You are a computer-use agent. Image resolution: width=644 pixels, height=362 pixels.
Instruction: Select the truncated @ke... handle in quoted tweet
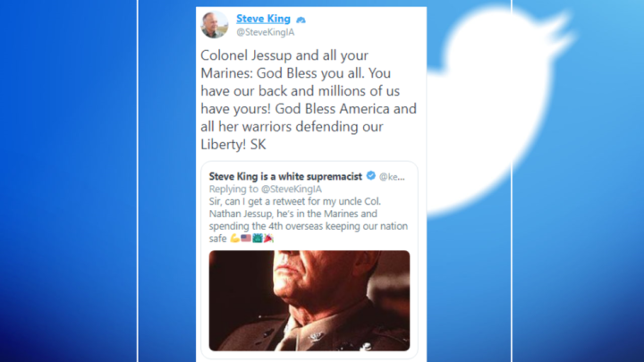(392, 177)
